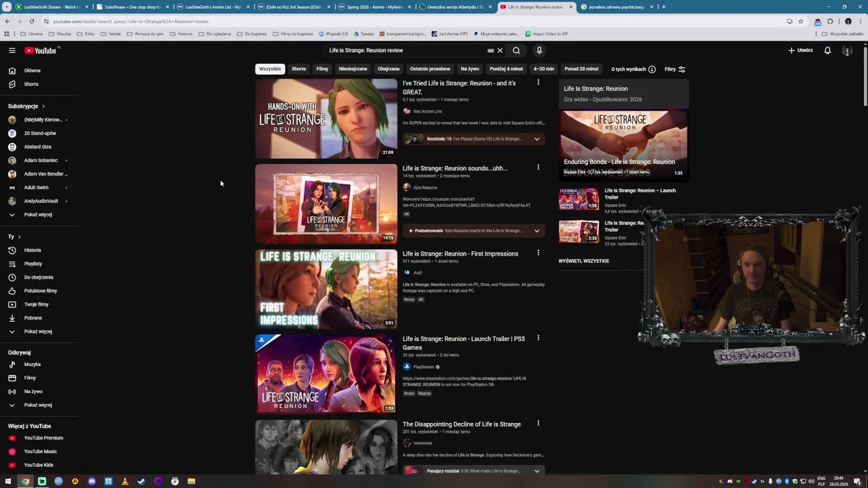Open Launch Trailer PS5 Games thumbnail
868x488 pixels.
click(326, 374)
